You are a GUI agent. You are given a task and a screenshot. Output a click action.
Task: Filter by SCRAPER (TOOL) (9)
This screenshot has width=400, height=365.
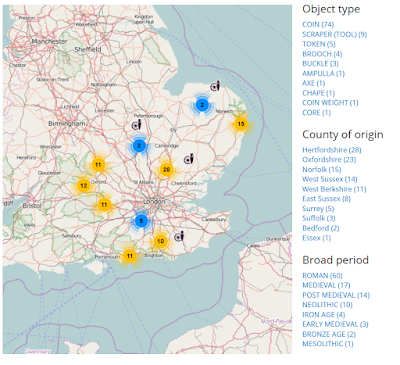(x=335, y=34)
